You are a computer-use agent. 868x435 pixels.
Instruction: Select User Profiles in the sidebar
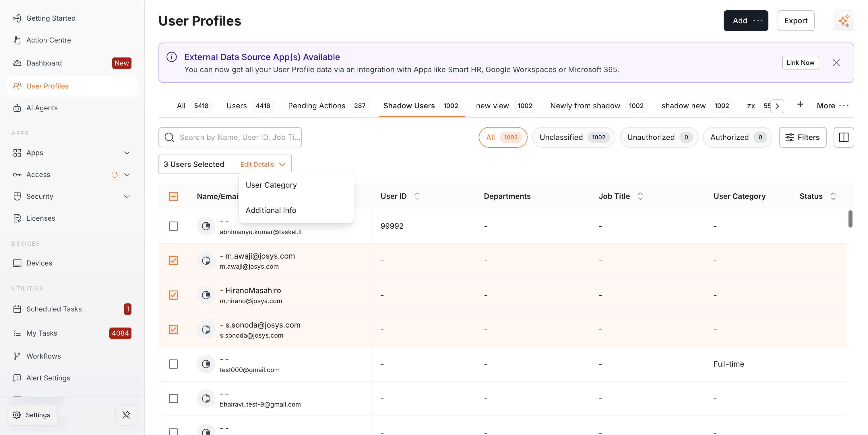coord(72,86)
